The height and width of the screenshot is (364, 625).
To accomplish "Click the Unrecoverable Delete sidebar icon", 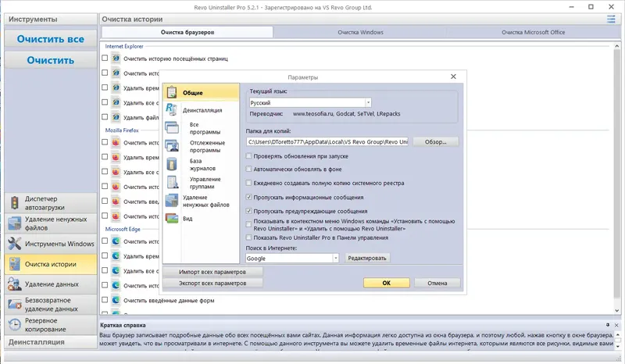I will tap(15, 304).
